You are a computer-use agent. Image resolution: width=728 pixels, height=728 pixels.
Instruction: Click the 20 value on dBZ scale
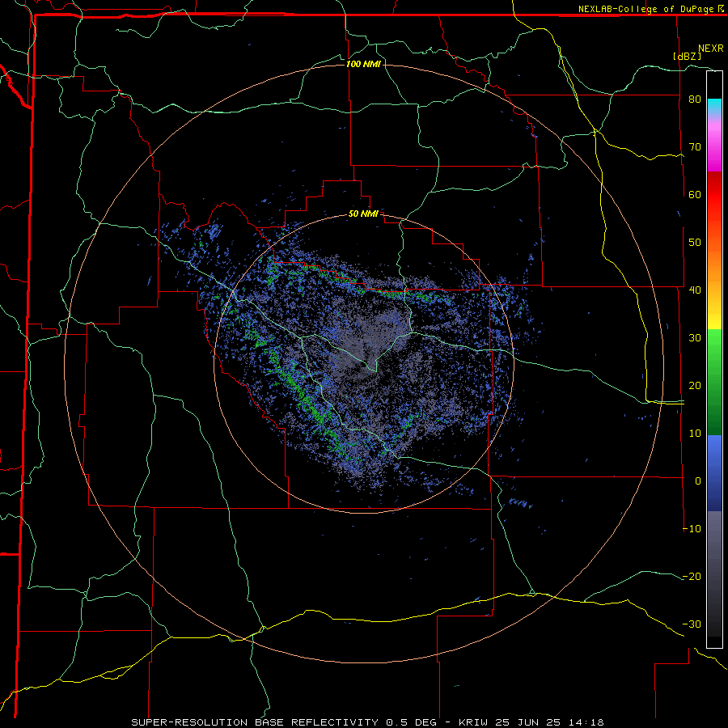coord(695,386)
